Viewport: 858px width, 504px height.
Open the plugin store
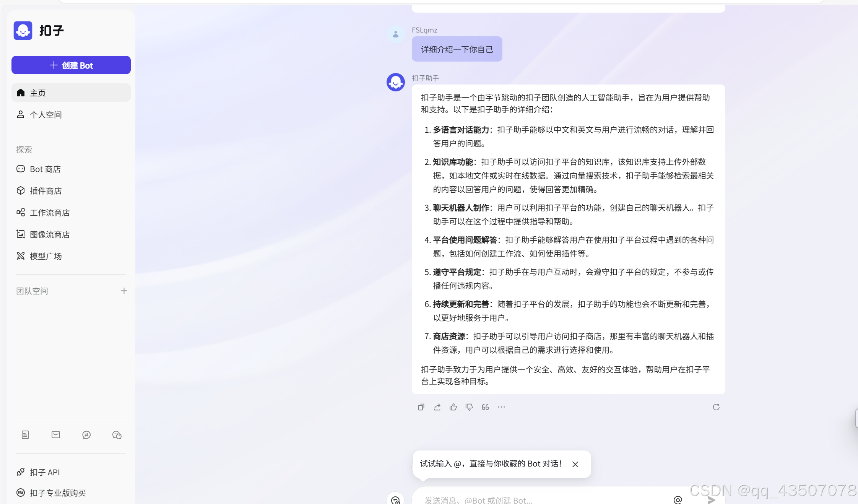45,191
